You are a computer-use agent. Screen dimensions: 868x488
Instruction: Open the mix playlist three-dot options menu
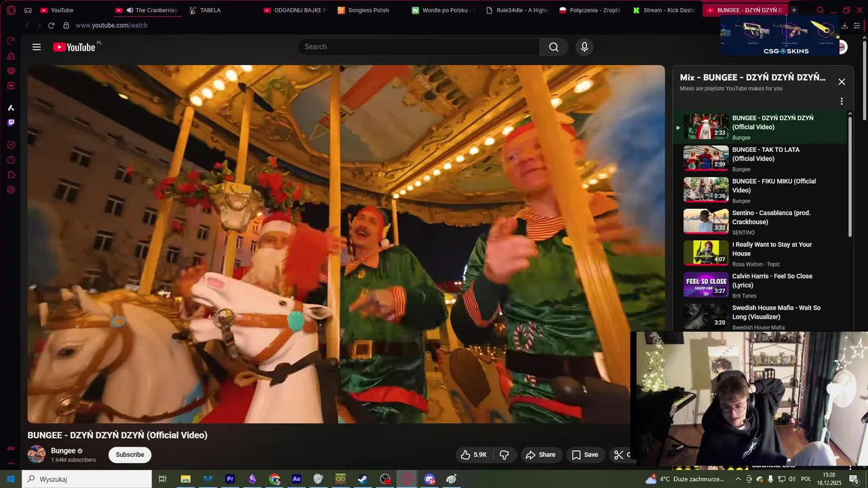pos(842,101)
